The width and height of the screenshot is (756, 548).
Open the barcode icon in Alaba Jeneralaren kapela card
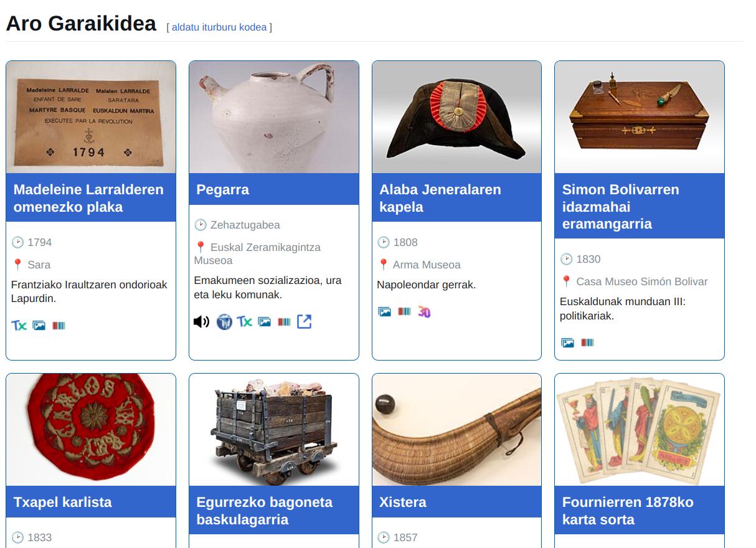[404, 311]
